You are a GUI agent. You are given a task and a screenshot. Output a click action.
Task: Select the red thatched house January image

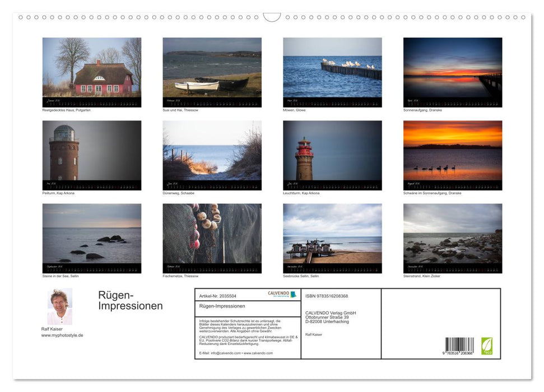(91, 72)
